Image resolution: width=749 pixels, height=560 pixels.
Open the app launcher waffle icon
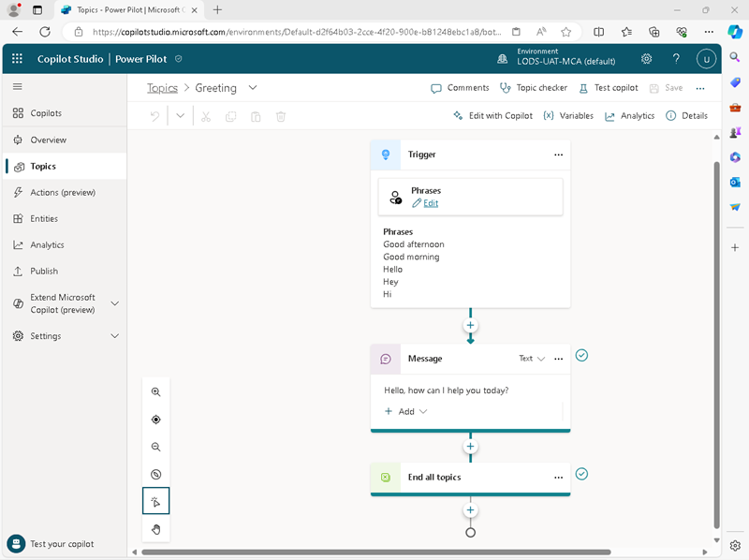pyautogui.click(x=17, y=59)
